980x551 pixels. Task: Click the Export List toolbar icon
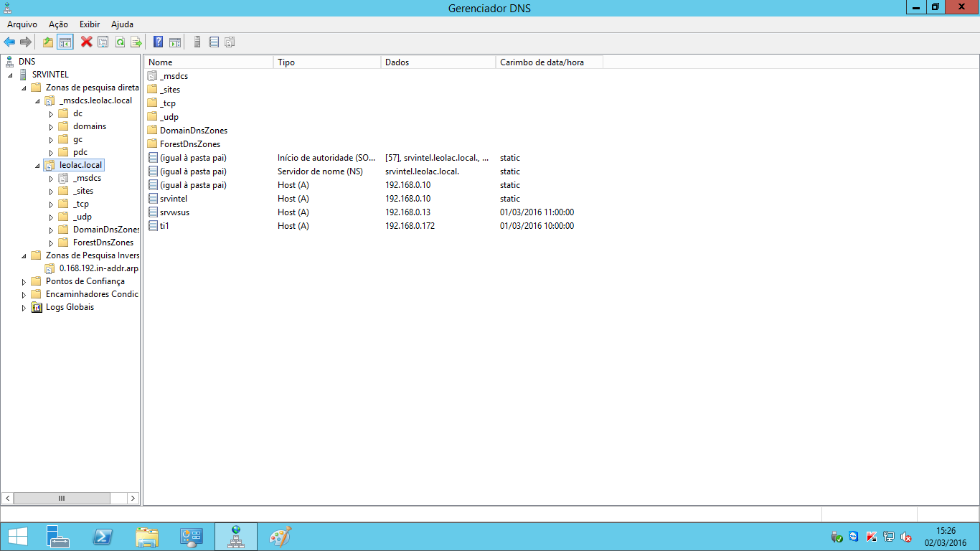point(136,42)
